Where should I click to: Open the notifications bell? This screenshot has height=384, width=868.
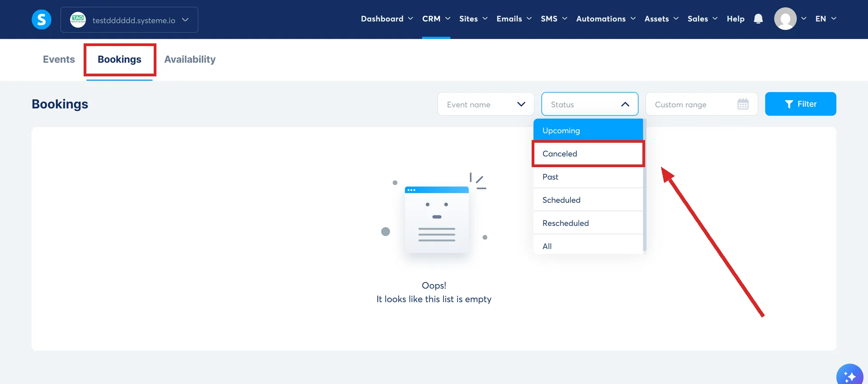click(x=758, y=19)
